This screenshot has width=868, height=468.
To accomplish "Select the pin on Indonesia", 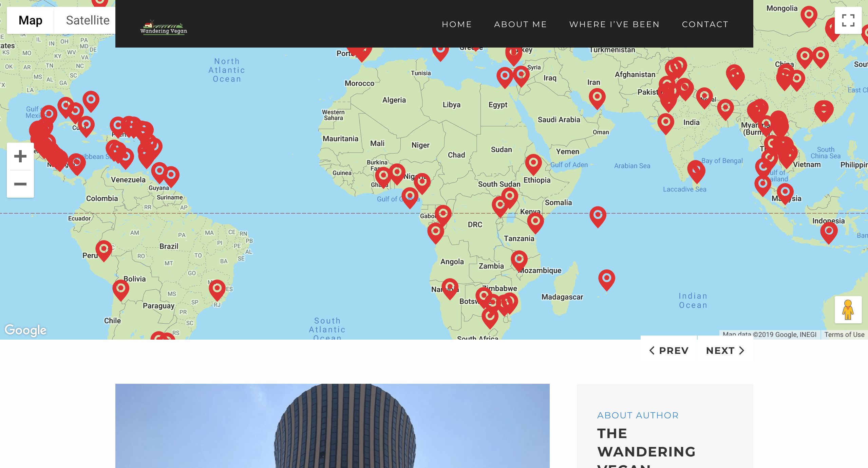I will 829,233.
